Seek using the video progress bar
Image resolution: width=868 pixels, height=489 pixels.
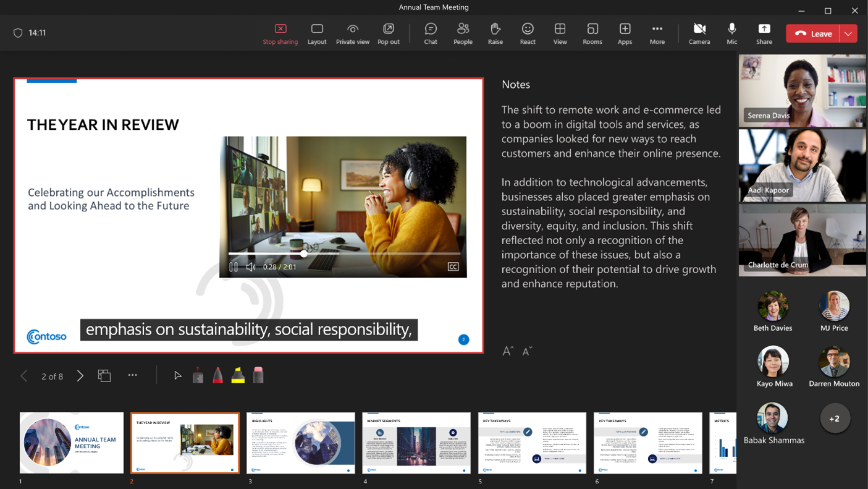point(303,253)
